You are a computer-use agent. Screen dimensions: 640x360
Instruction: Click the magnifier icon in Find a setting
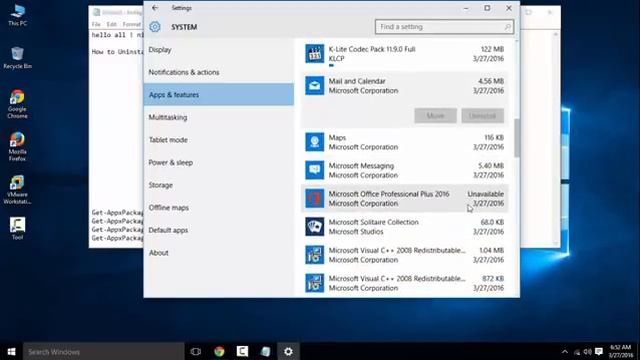(x=507, y=27)
